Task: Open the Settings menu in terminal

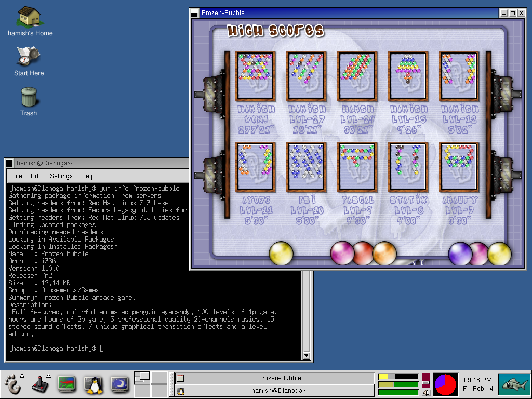Action: (x=61, y=176)
